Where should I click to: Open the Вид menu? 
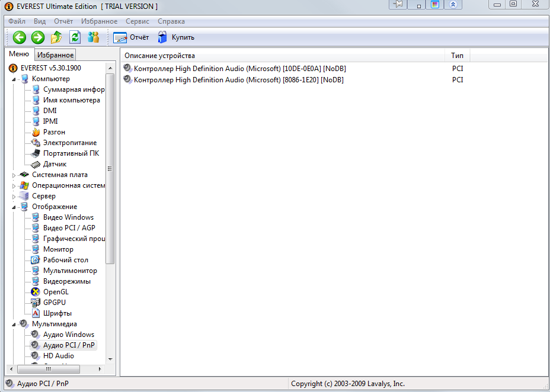click(40, 21)
